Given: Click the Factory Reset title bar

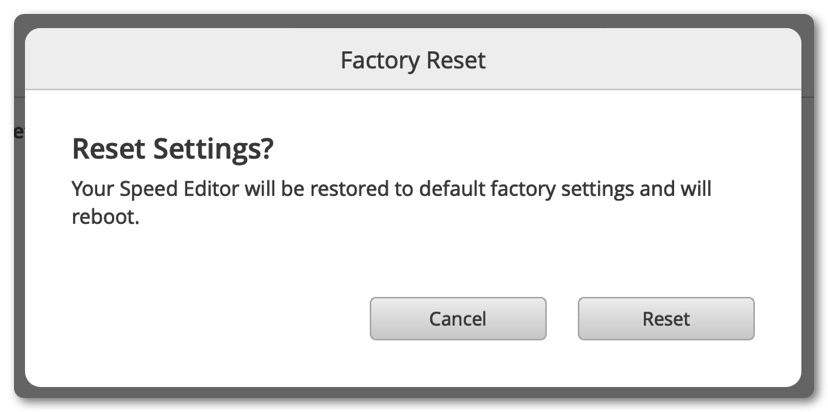Looking at the screenshot, I should pos(413,60).
